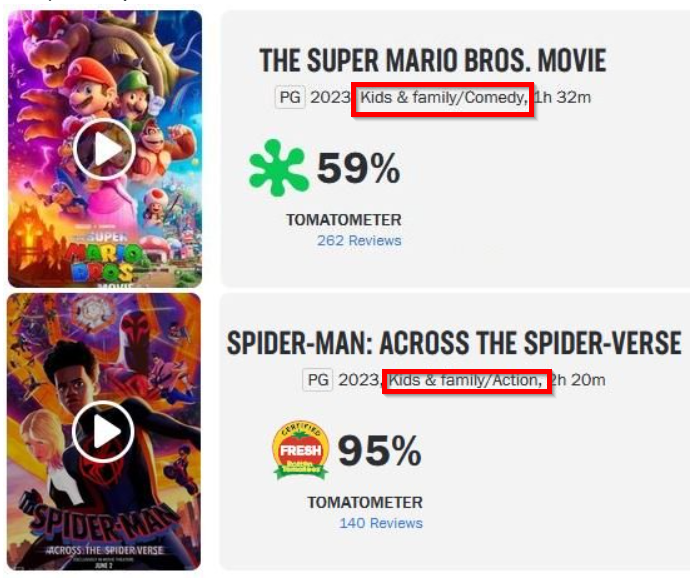Click the PG badge for Spider-Verse
The height and width of the screenshot is (578, 699).
[x=318, y=380]
